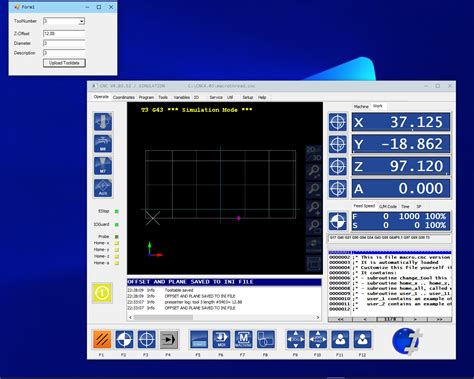
Task: Click the F4 run arrow icon
Action: (x=169, y=339)
